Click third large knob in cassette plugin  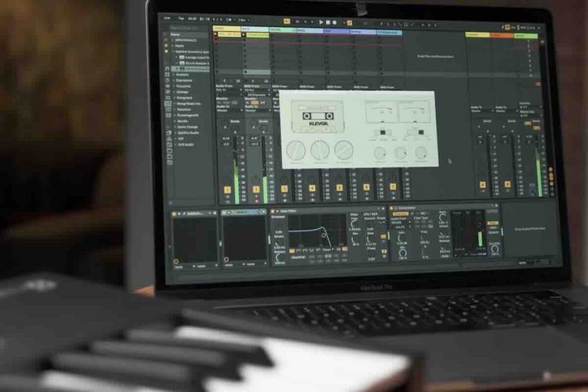tap(344, 150)
